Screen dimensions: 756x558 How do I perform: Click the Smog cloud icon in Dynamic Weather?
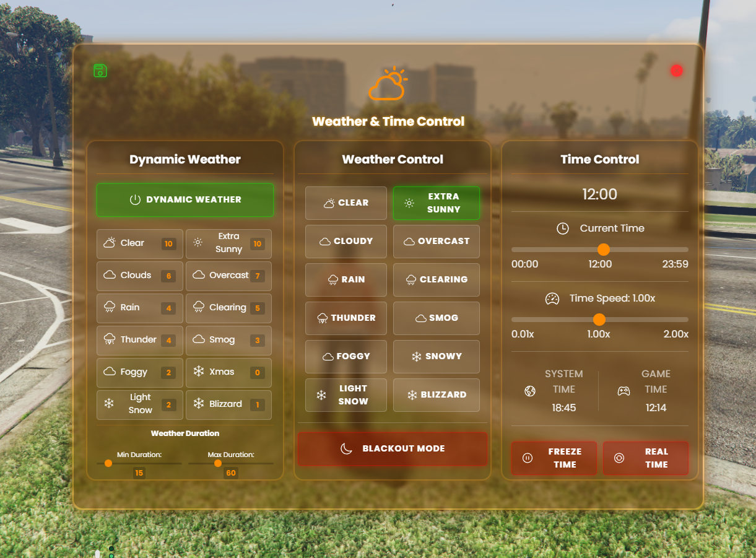[199, 339]
